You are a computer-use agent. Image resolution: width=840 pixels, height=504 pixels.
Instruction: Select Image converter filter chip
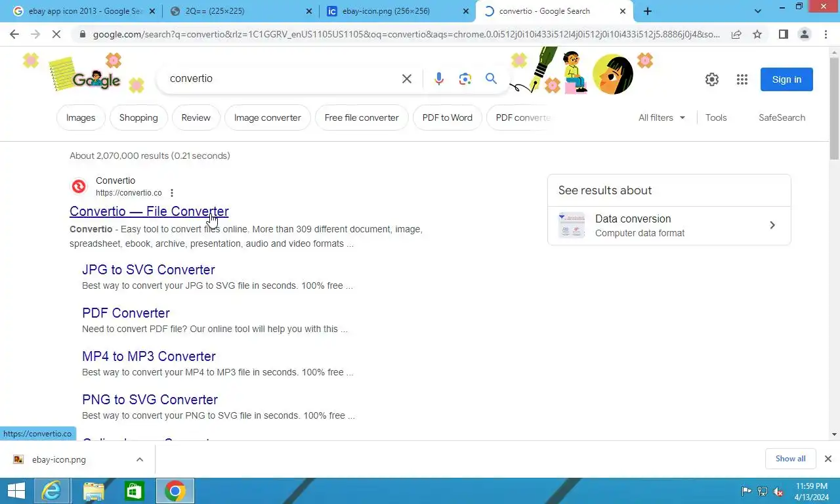(x=268, y=117)
